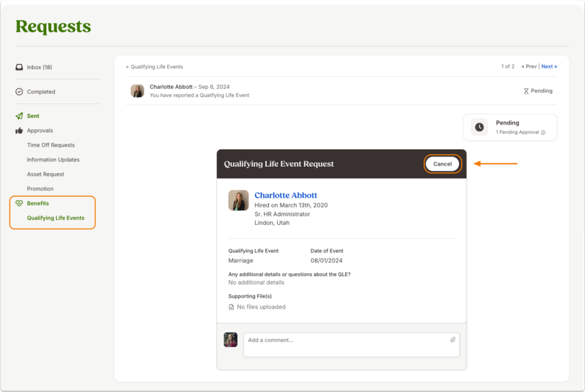Go to Next request
Screen dimensions: 585x392
(x=549, y=66)
